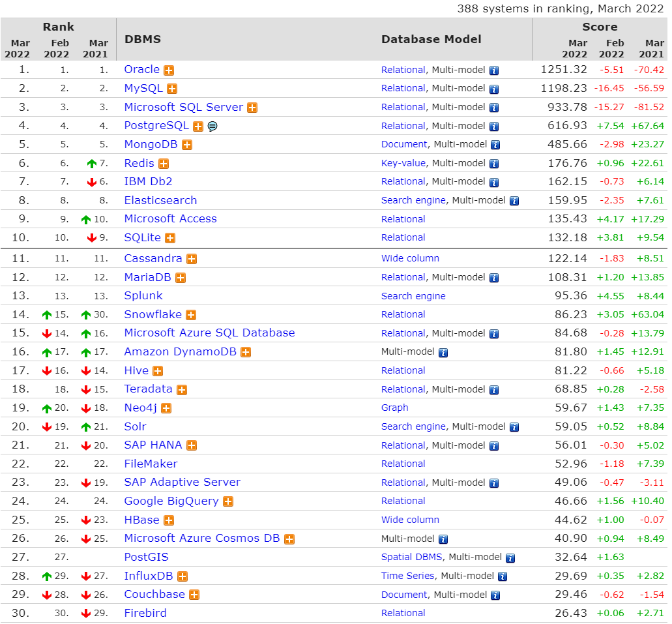This screenshot has width=672, height=624.
Task: Open the plus icon by Microsoft SQL Server
Action: tap(252, 108)
